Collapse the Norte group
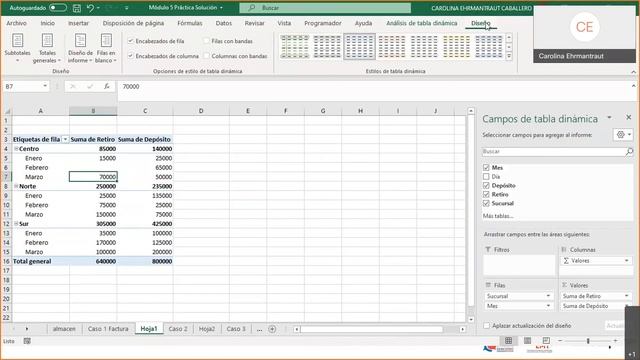This screenshot has height=360, width=640. pyautogui.click(x=16, y=187)
